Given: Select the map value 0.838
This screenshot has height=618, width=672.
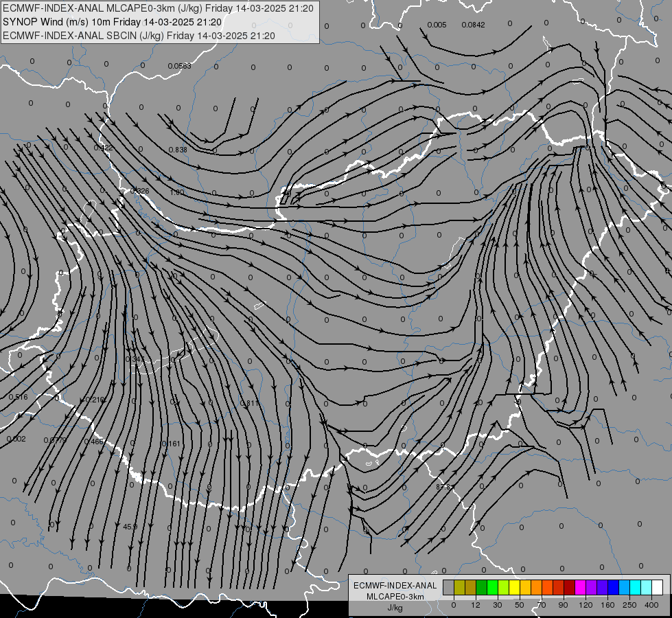Looking at the screenshot, I should (177, 150).
